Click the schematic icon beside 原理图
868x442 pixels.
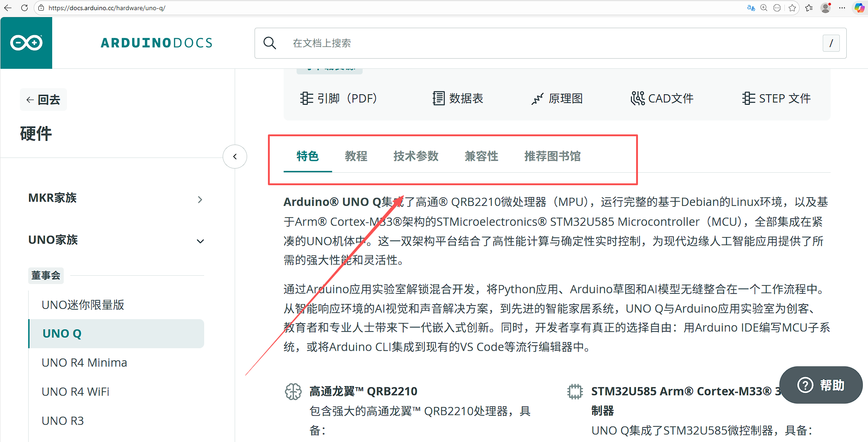click(x=537, y=98)
